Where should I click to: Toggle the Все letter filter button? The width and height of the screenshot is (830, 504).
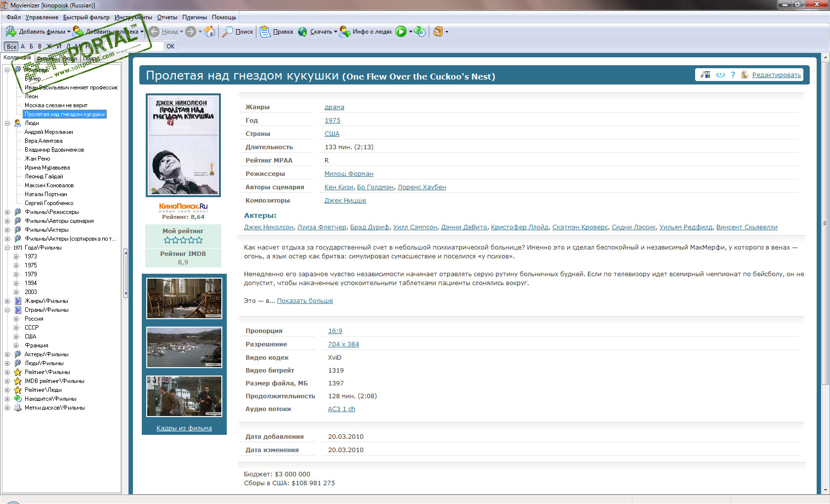pyautogui.click(x=11, y=46)
